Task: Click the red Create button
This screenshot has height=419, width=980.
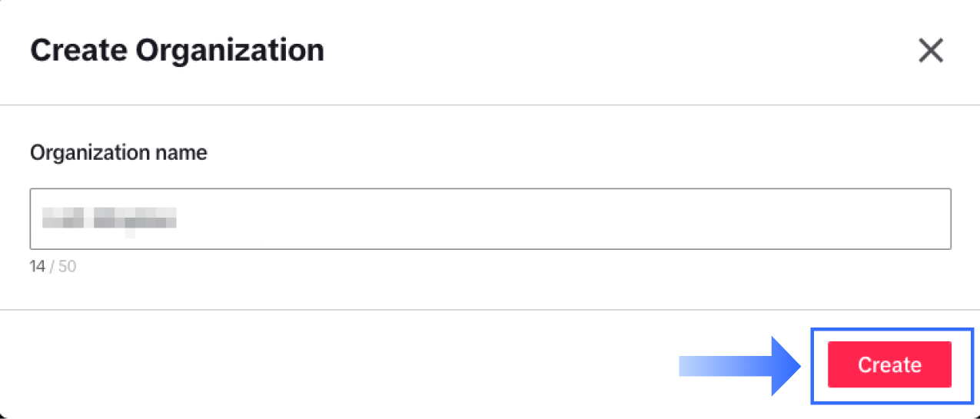Action: tap(889, 364)
